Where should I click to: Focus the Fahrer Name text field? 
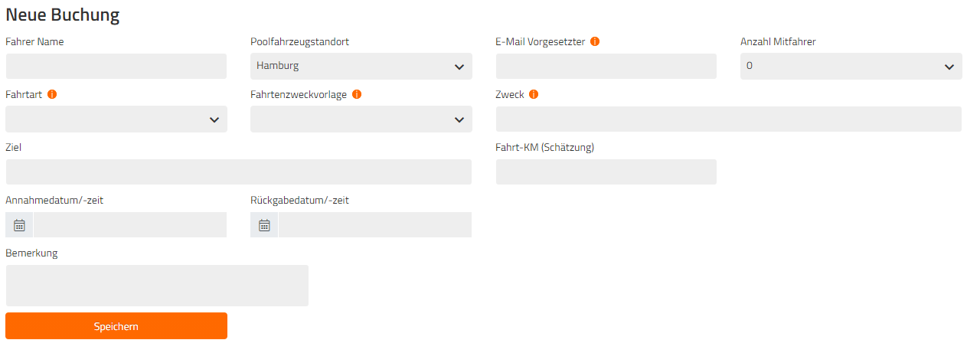click(x=116, y=66)
